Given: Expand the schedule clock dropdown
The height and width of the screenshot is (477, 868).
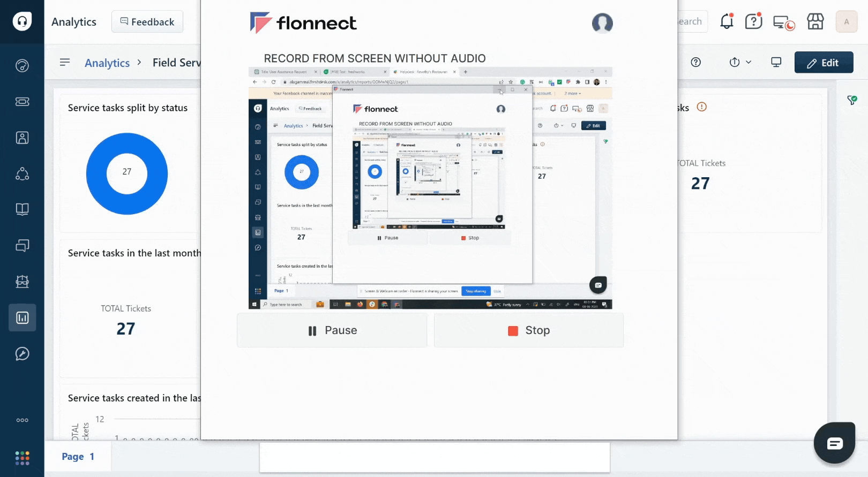Looking at the screenshot, I should coord(740,62).
